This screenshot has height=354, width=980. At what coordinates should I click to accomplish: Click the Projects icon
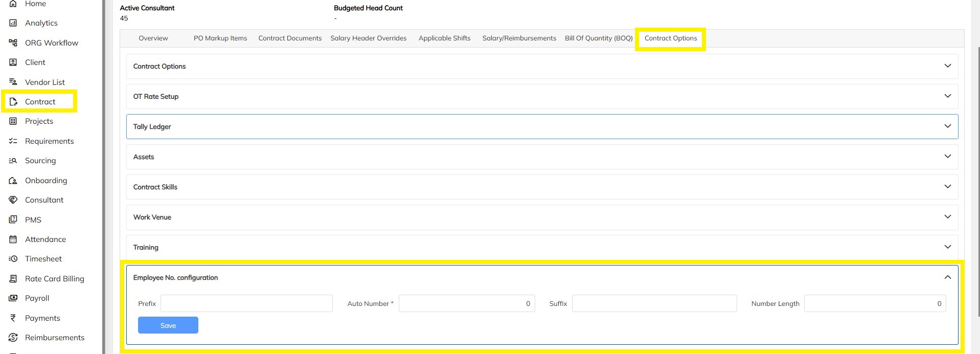13,121
